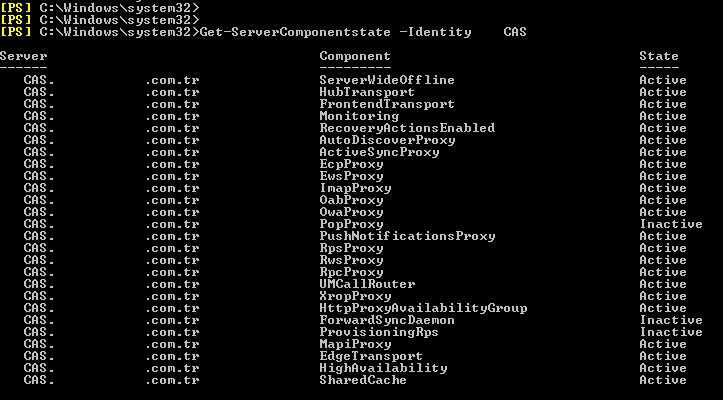
Task: Click the AutoDiscoverProxy component name
Action: 387,140
